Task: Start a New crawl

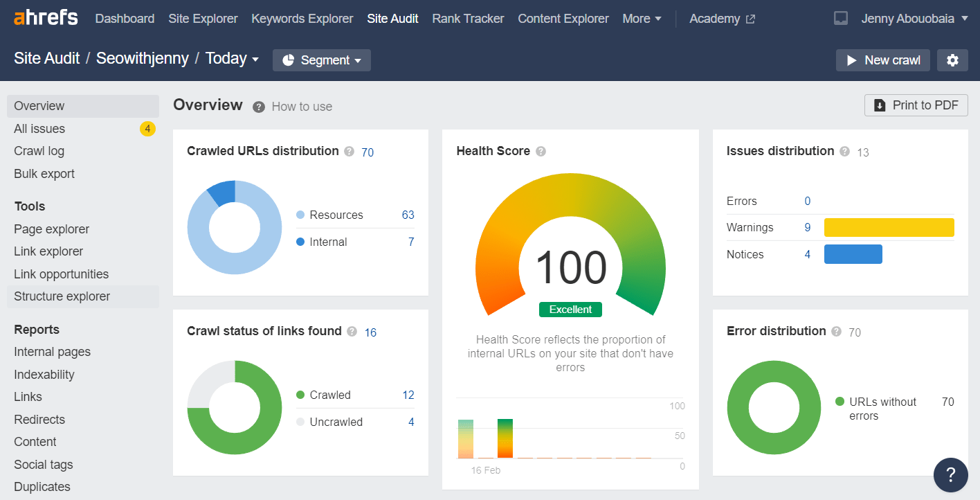Action: tap(882, 60)
